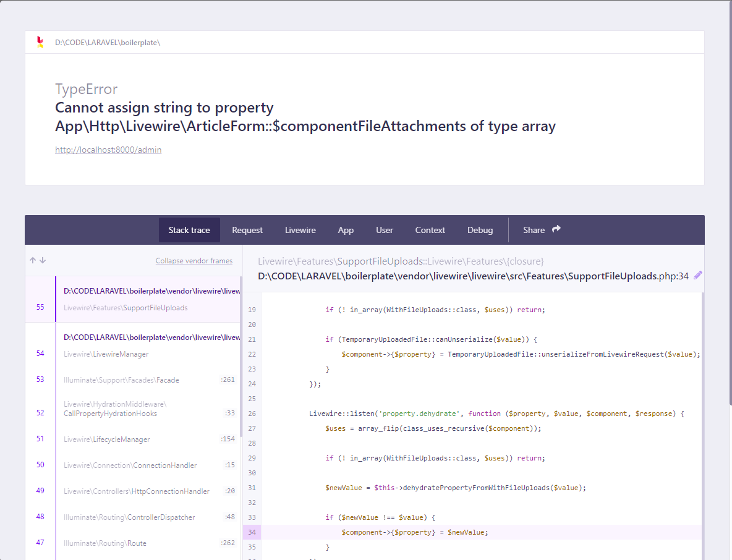Jump to previous frame using the up arrow icon
The height and width of the screenshot is (560, 732).
32,260
